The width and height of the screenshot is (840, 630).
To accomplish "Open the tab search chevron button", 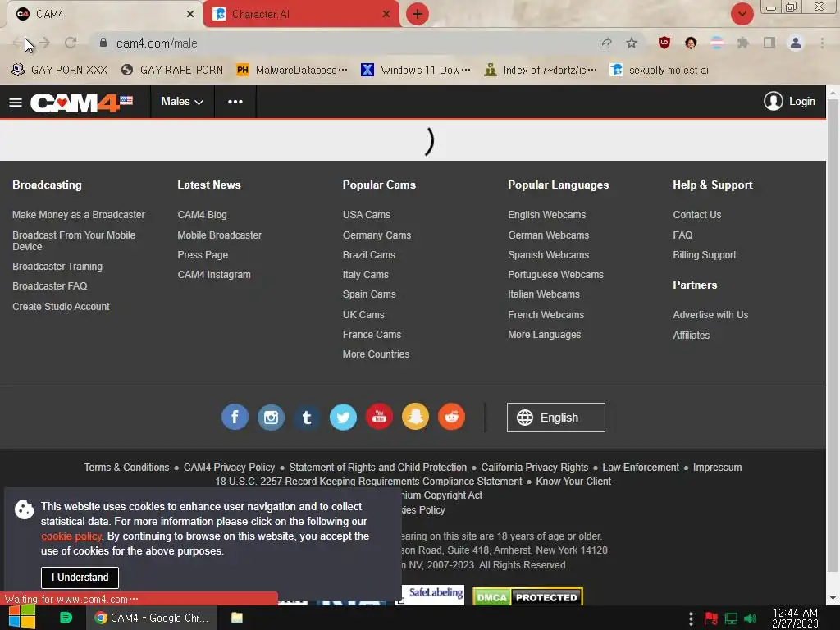I will (742, 14).
